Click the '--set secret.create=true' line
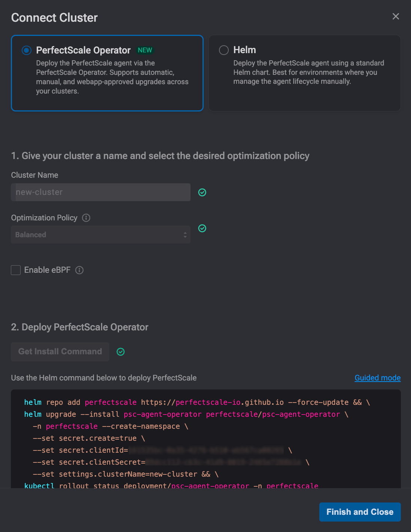411x532 pixels. (89, 438)
